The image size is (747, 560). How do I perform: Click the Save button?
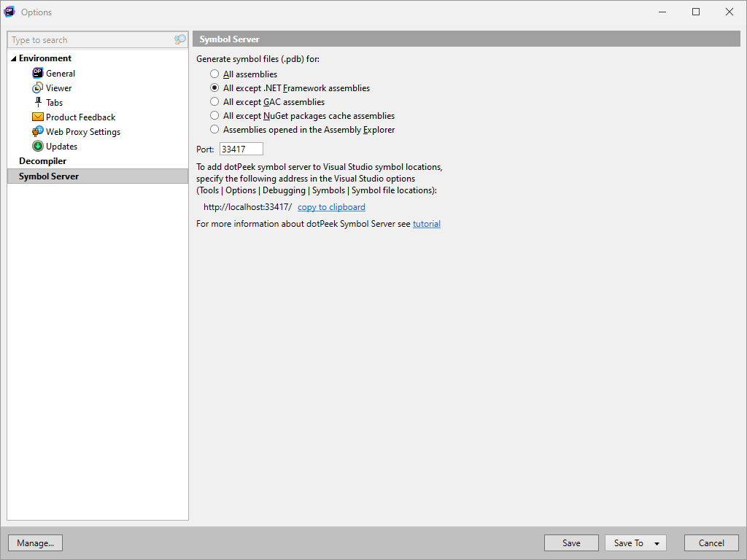pos(571,542)
